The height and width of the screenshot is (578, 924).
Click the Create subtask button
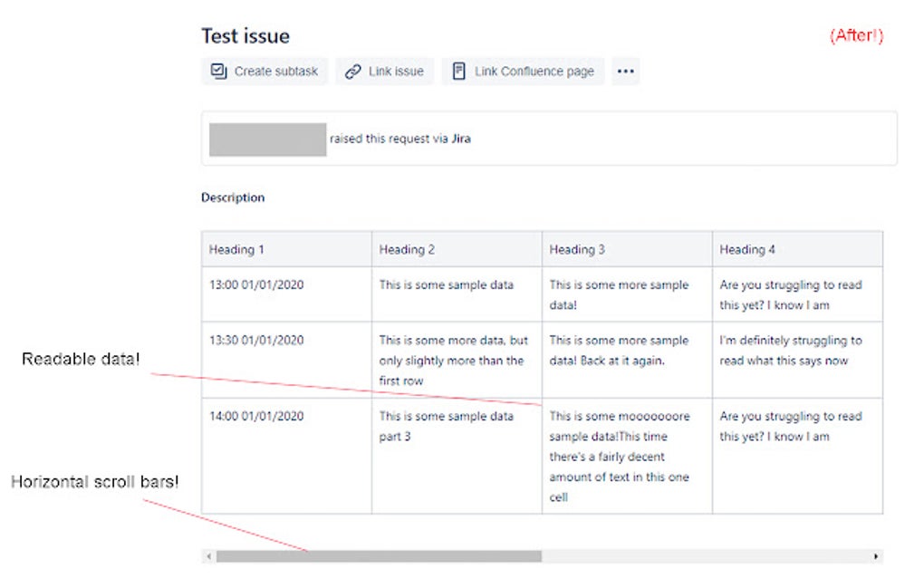pos(264,71)
